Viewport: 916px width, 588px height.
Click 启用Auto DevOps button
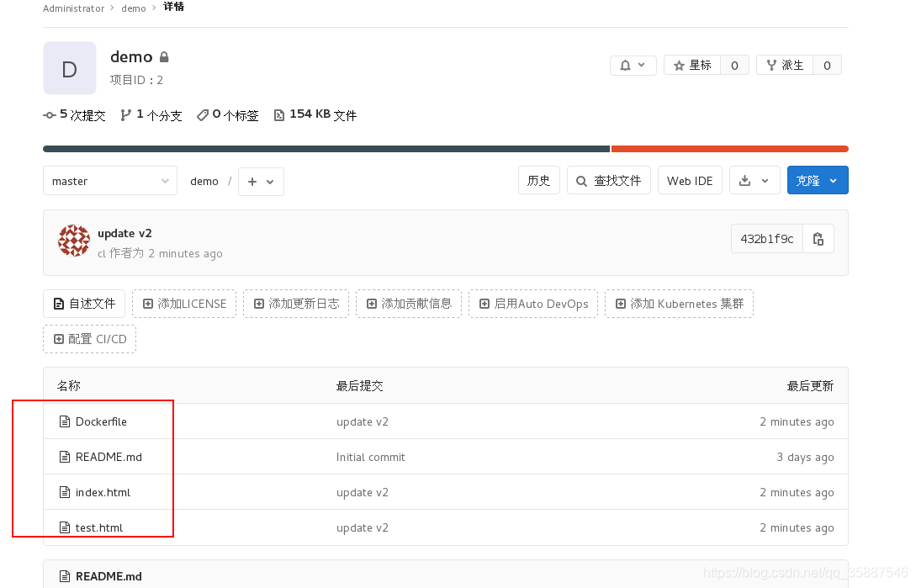click(x=533, y=304)
